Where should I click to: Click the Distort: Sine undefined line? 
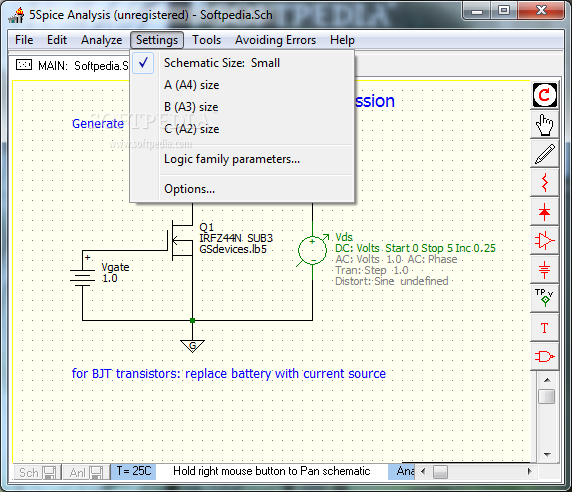tap(391, 281)
